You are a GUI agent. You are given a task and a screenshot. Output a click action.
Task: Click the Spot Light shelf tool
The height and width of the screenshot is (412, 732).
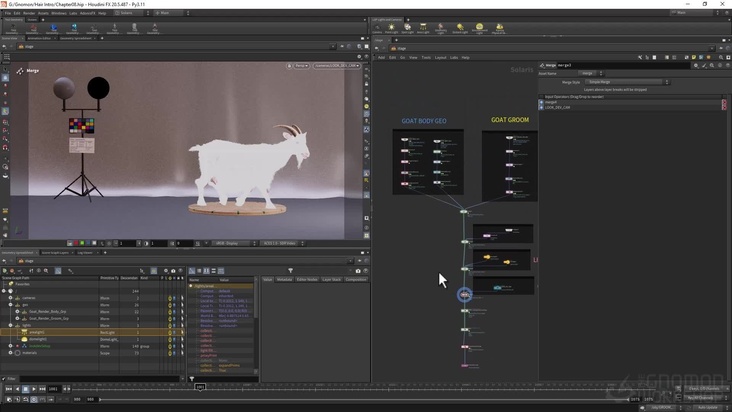(x=408, y=28)
